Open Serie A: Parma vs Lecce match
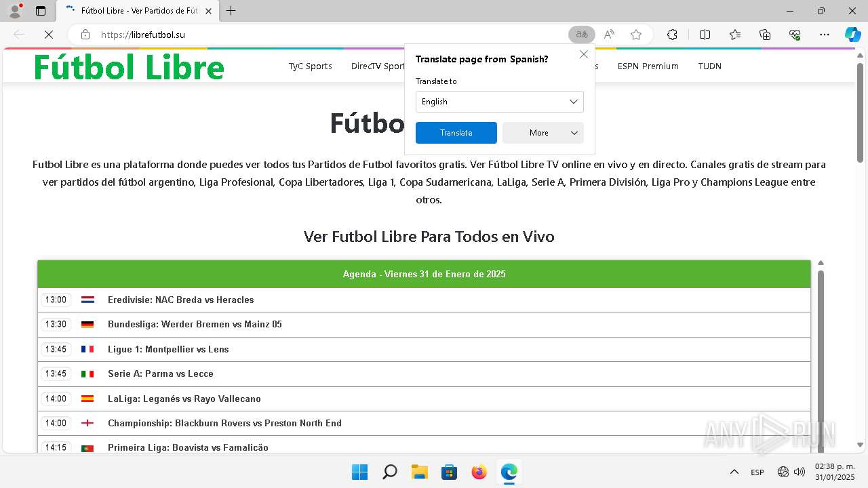The image size is (868, 488). coord(161,373)
